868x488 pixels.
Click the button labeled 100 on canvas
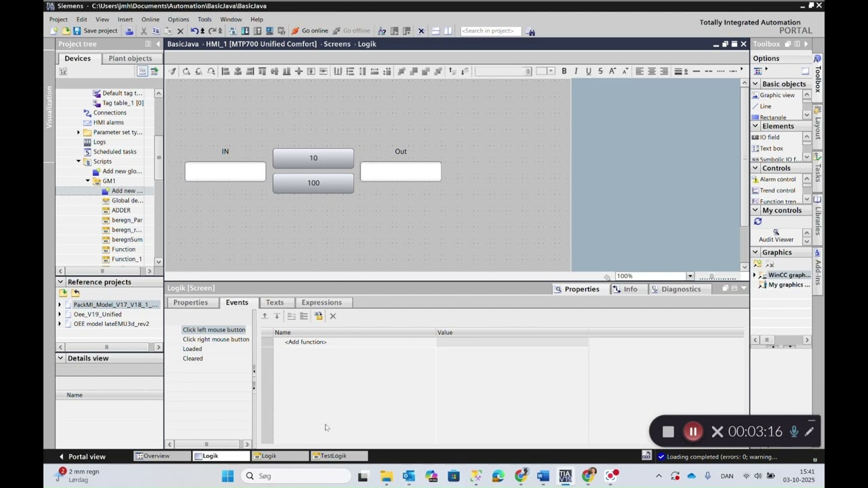(313, 183)
